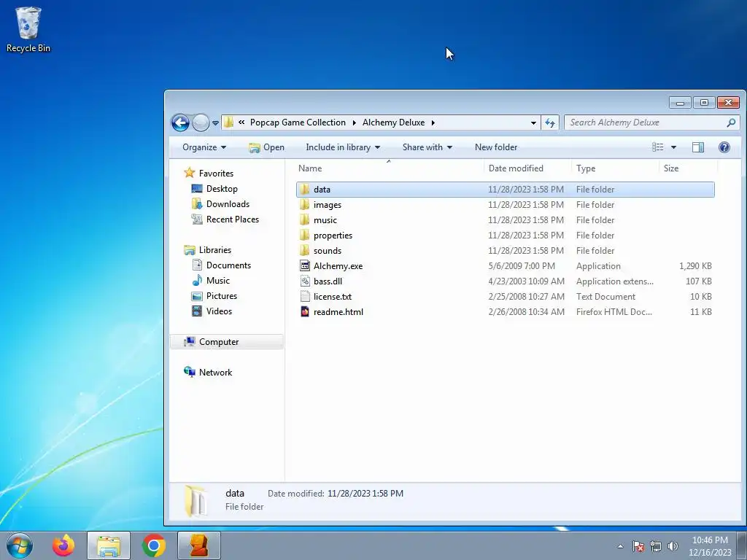Select the license.txt file icon

point(305,297)
